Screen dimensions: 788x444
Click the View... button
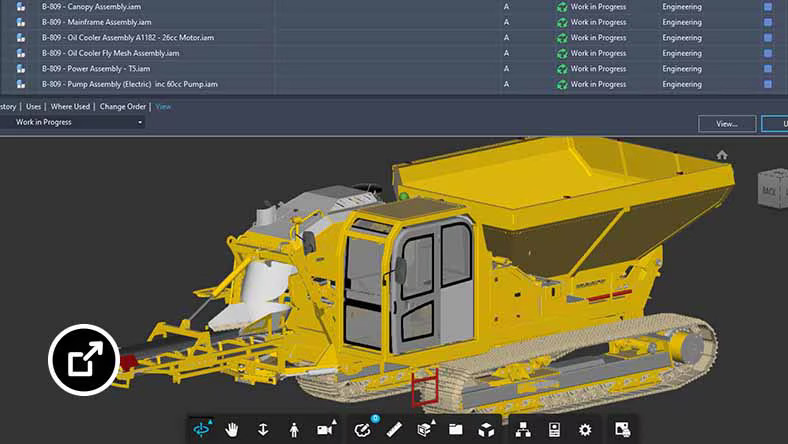(x=727, y=124)
